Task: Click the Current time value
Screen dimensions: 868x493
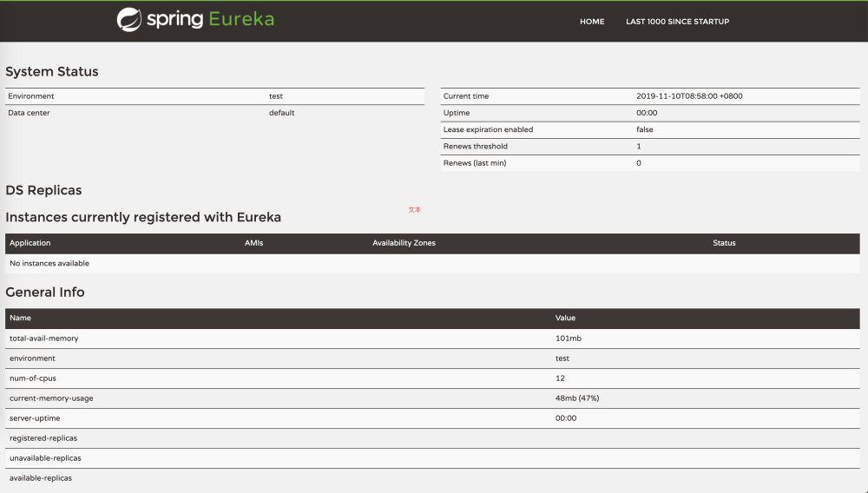Action: pos(689,96)
